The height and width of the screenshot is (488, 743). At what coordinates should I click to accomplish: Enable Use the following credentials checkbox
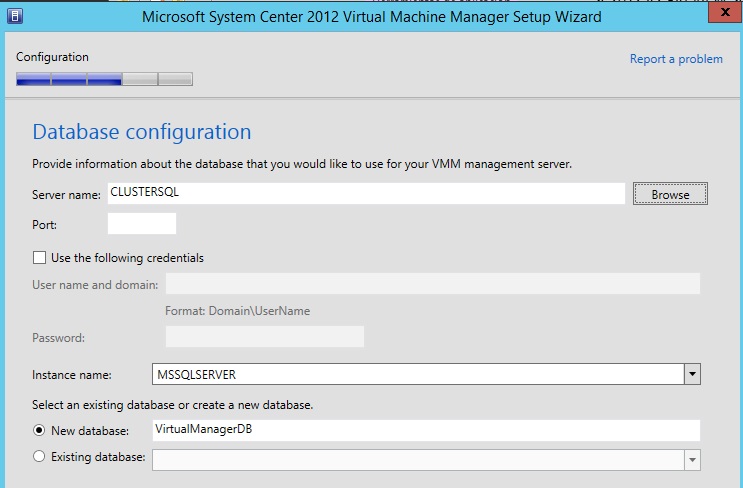pos(40,258)
